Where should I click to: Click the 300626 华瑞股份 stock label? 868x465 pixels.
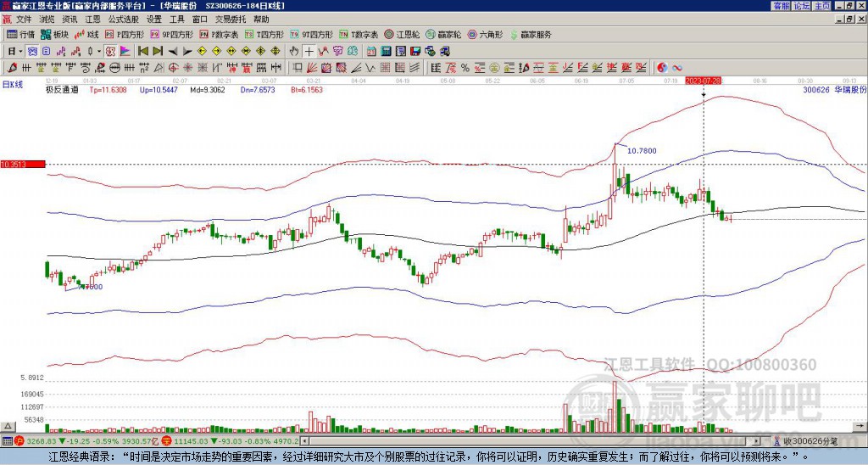(x=834, y=89)
